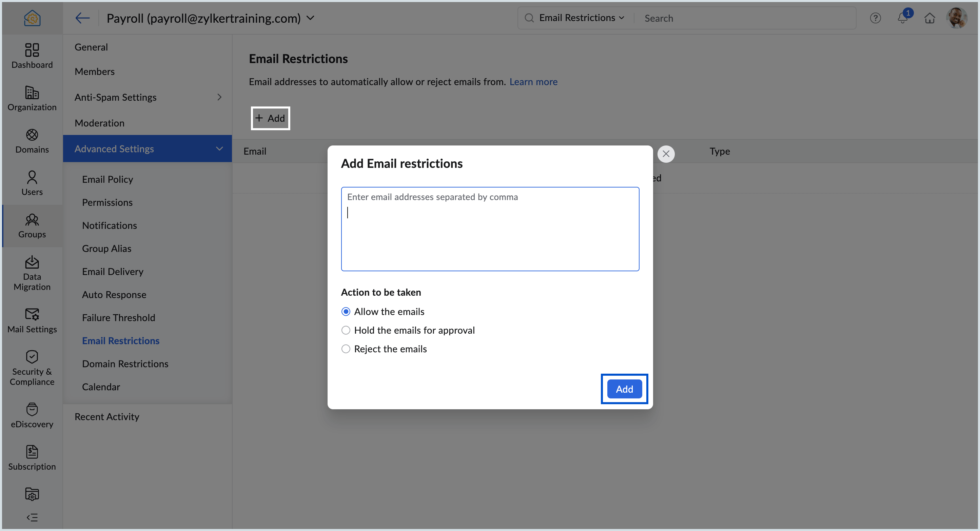Expand the Payroll group name dropdown

pyautogui.click(x=310, y=18)
